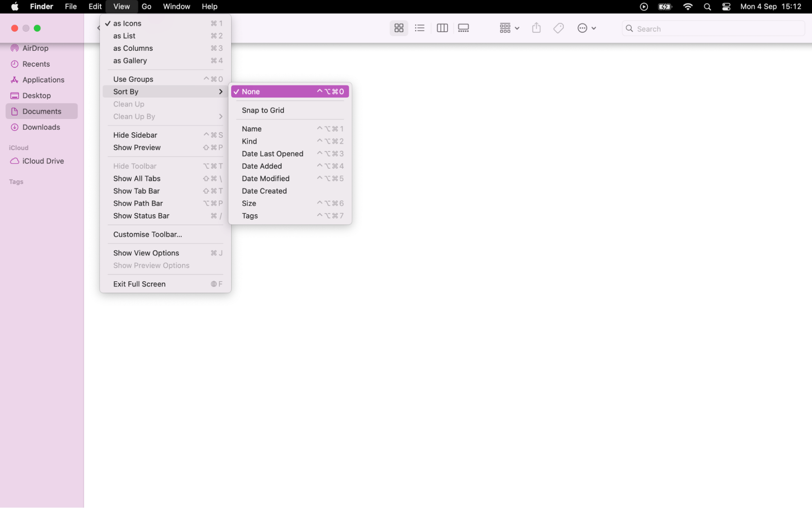
Task: Expand the Sort By submenu arrow
Action: (x=221, y=91)
